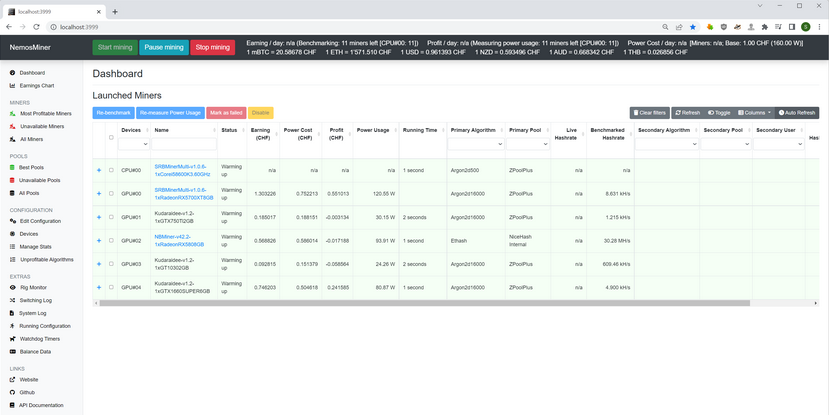The height and width of the screenshot is (415, 829).
Task: Check the row checkbox for GPU#04
Action: click(111, 288)
